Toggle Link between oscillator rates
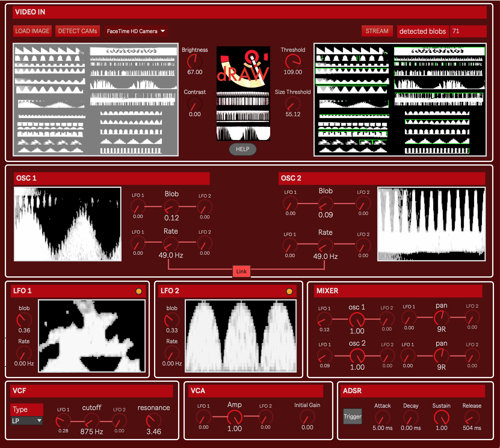The height and width of the screenshot is (448, 500). tap(241, 271)
